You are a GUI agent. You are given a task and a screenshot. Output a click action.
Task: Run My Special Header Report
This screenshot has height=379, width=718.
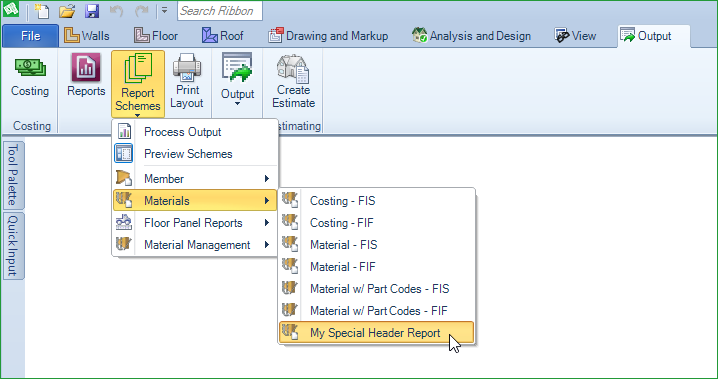376,333
